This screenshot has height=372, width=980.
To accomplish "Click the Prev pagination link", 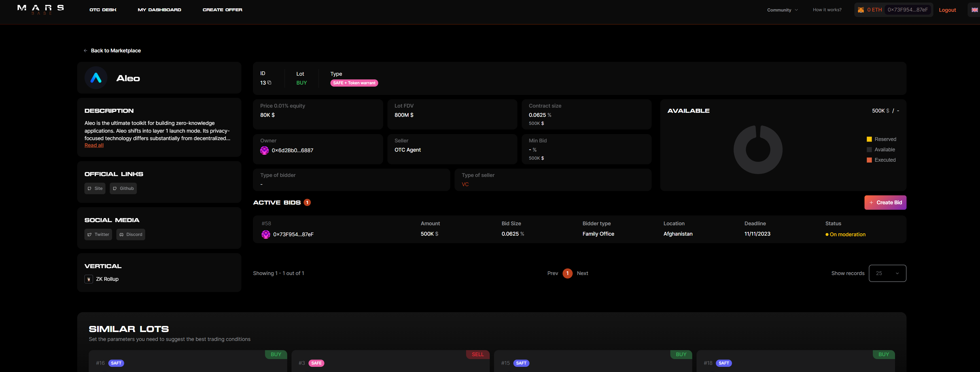I will pos(553,273).
